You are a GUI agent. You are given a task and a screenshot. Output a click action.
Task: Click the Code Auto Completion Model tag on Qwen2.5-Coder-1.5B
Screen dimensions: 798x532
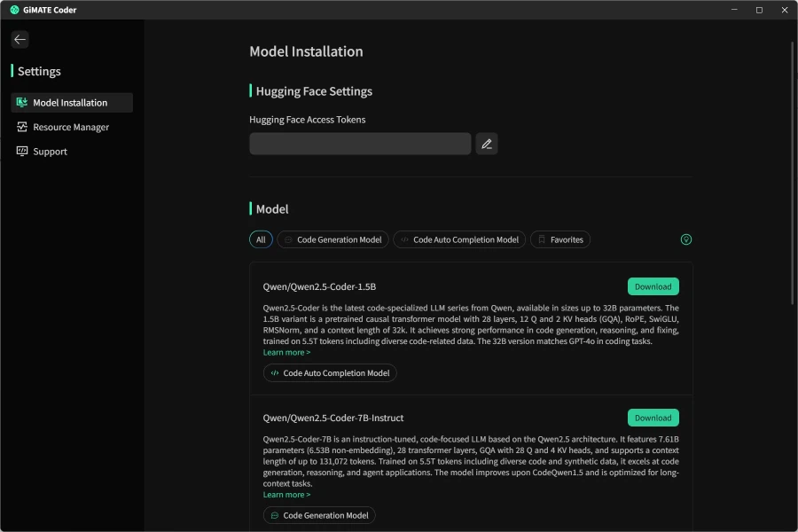click(330, 373)
